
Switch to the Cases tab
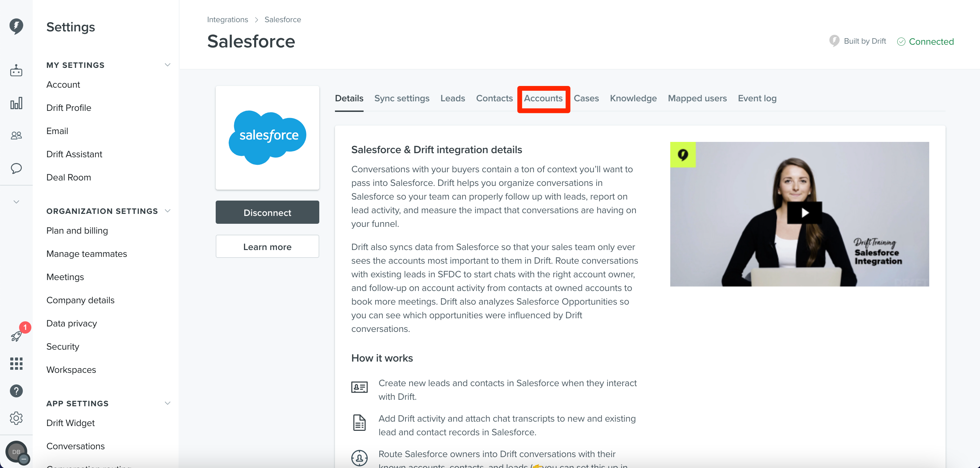(x=586, y=98)
